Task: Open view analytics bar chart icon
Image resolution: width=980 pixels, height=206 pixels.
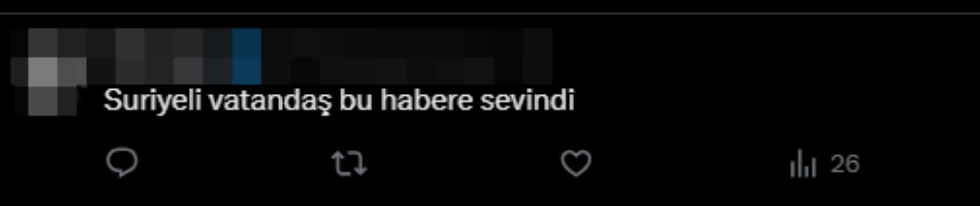Action: (803, 163)
